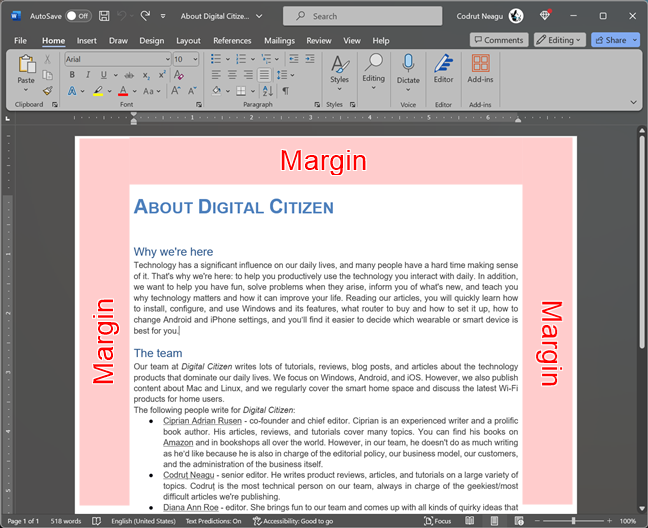Click the zoom slider handle
Image resolution: width=648 pixels, height=528 pixels.
[573, 521]
